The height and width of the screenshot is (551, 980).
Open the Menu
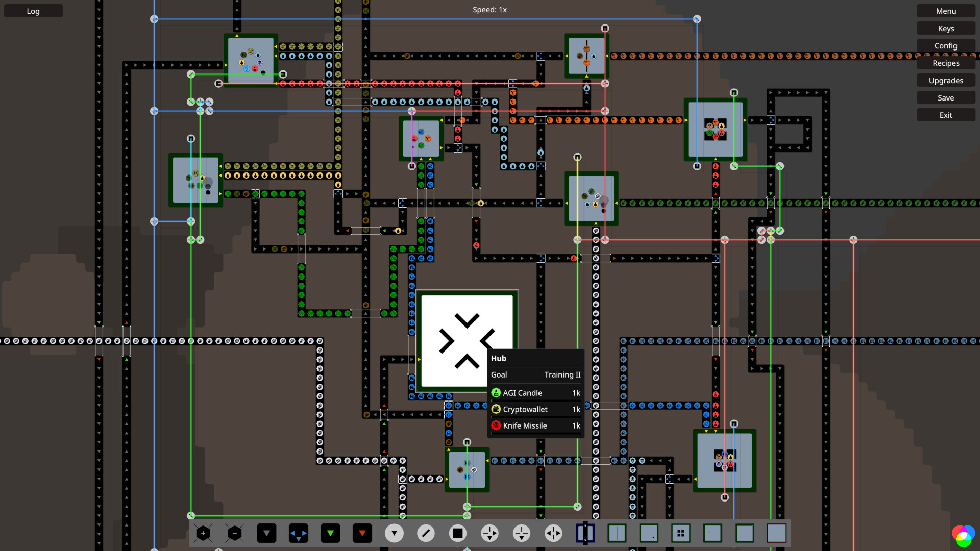tap(946, 11)
